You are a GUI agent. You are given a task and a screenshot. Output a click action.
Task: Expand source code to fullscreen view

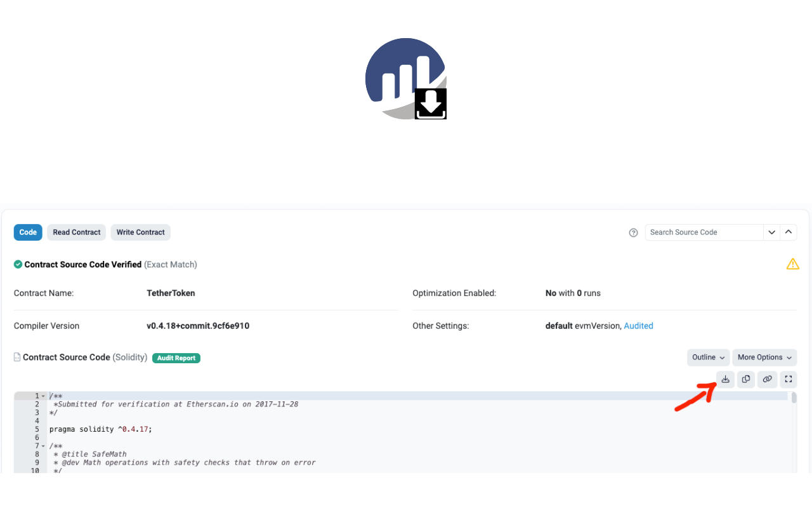(x=788, y=379)
